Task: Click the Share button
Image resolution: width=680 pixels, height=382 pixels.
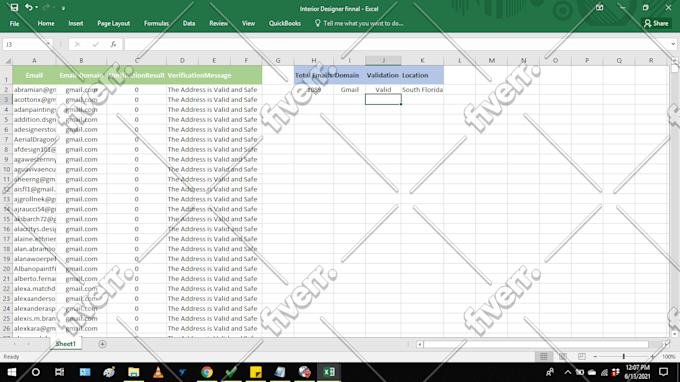Action: tap(656, 23)
